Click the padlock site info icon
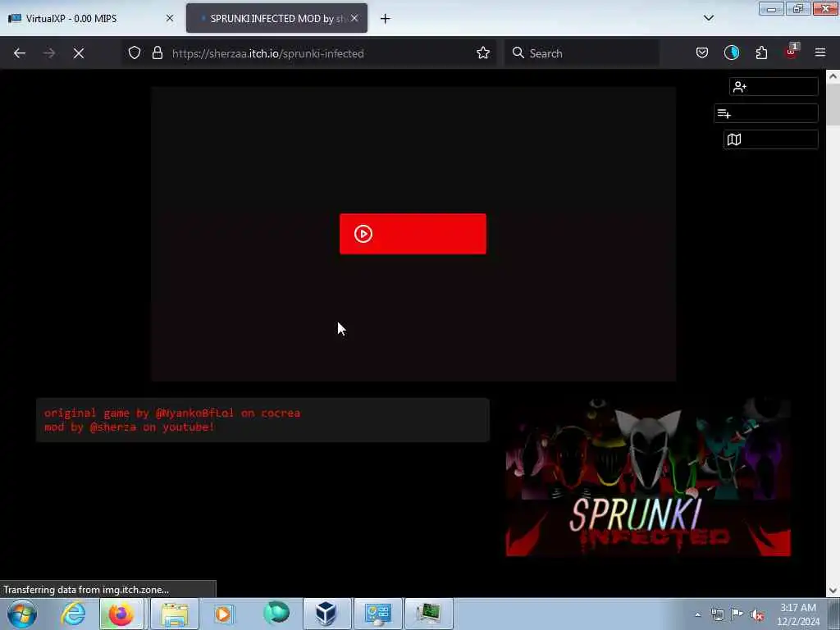This screenshot has width=840, height=630. pos(157,53)
